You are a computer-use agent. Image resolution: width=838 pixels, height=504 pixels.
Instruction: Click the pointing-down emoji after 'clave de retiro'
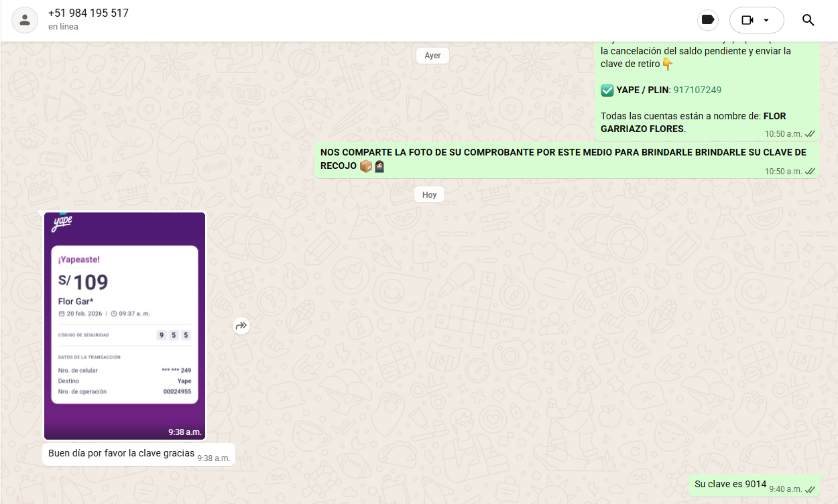(667, 64)
